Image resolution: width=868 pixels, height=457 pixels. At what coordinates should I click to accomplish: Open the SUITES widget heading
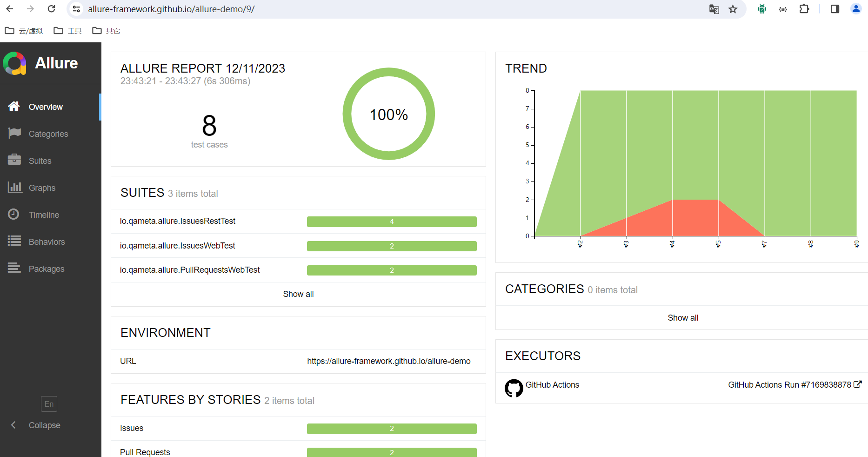tap(142, 193)
